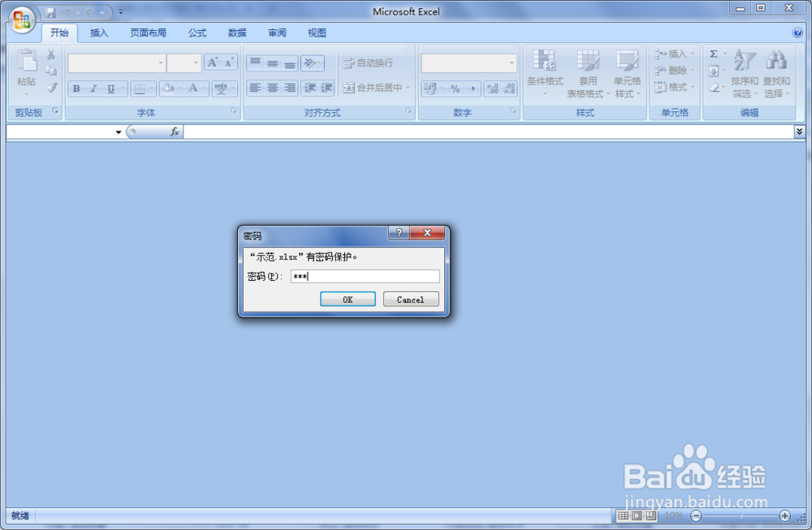
Task: Open the 删除 cells dropdown
Action: [x=674, y=71]
